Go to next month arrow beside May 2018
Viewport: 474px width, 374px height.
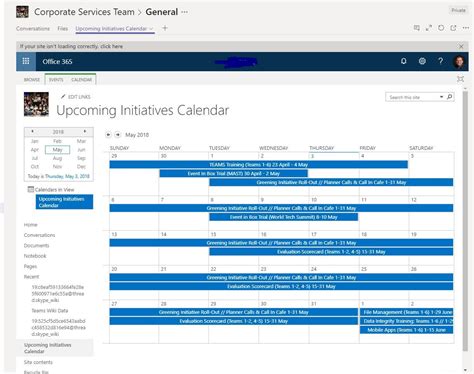pos(118,135)
